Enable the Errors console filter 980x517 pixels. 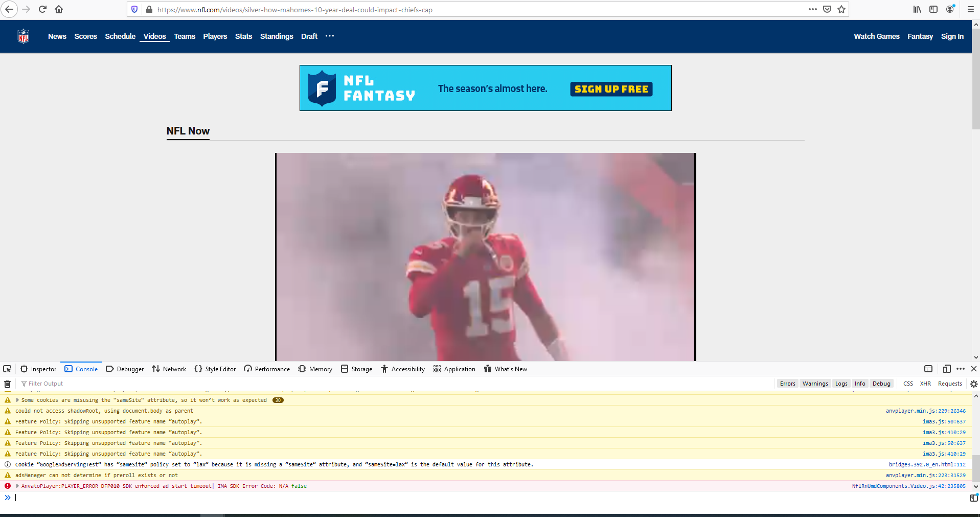click(787, 384)
